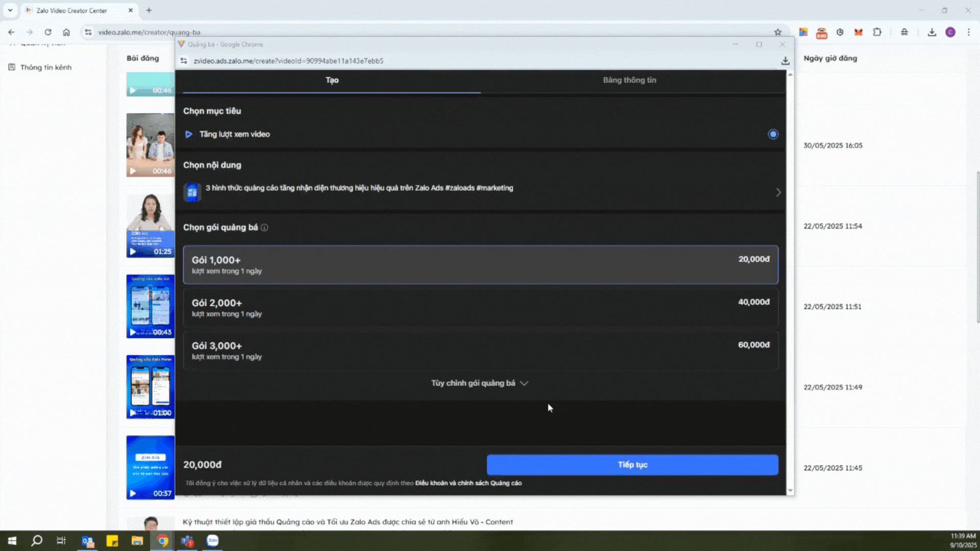Open Zalo app from the taskbar

[212, 541]
